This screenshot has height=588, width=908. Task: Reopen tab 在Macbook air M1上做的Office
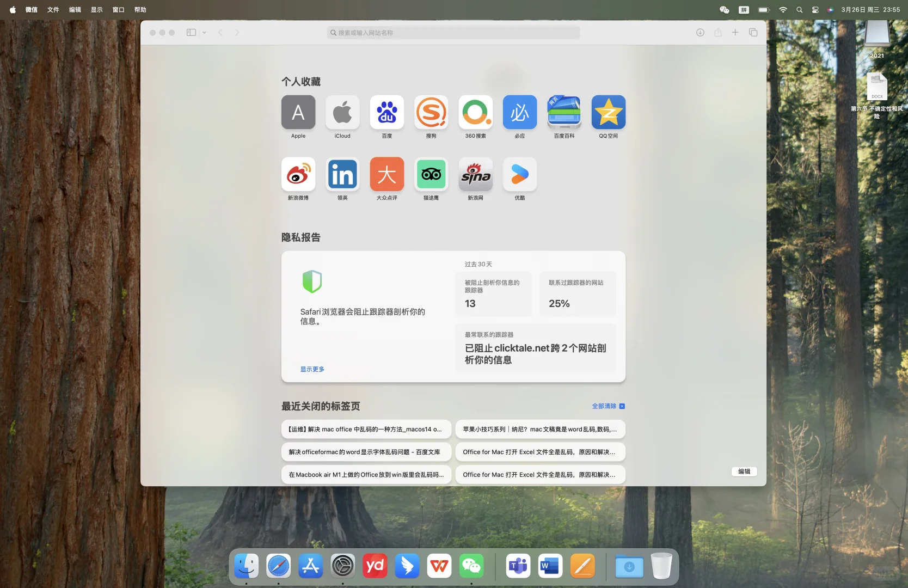click(366, 475)
